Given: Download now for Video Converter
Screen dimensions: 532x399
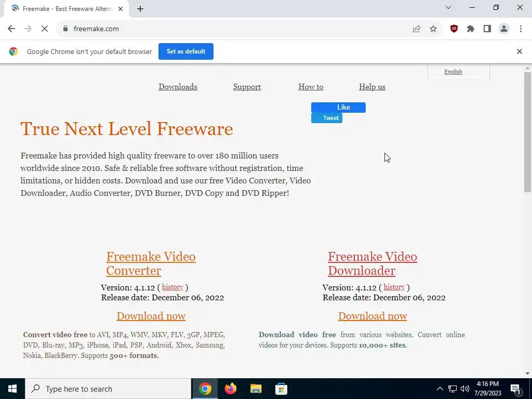Looking at the screenshot, I should tap(151, 316).
